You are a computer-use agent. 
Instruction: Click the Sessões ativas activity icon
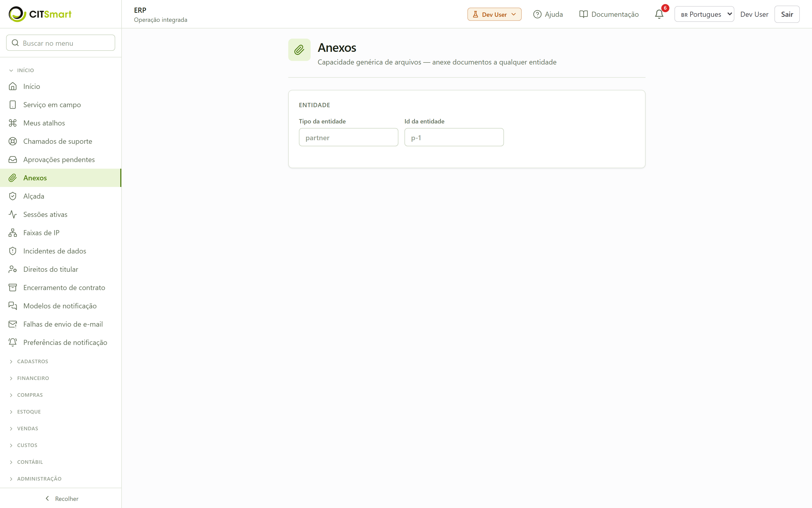pos(13,214)
